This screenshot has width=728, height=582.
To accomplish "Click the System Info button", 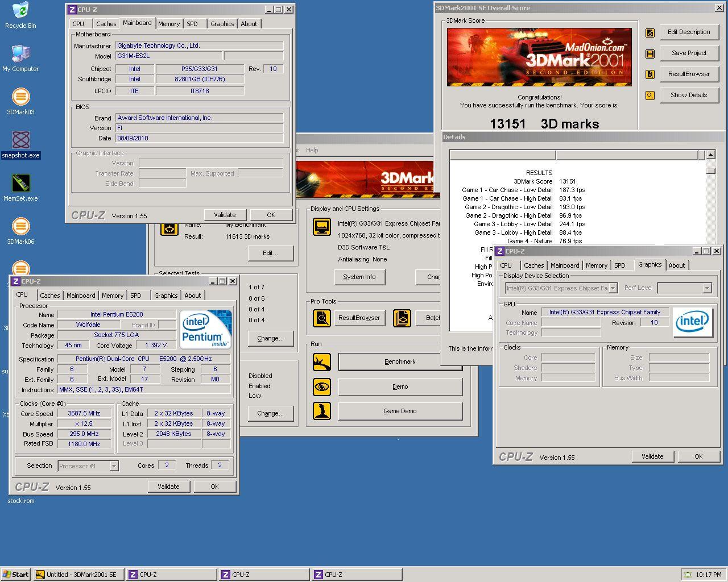I will point(359,277).
